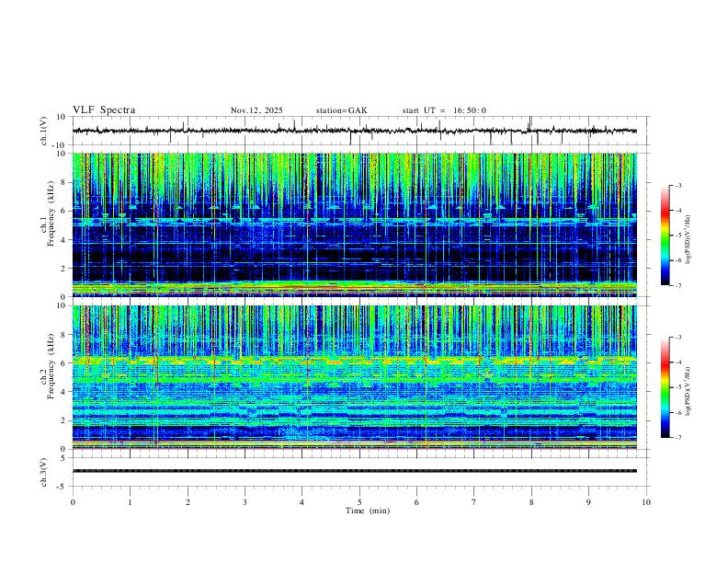This screenshot has width=728, height=563.
Task: Click the '-4' tick on ch.2 colorbar
Action: coord(677,362)
